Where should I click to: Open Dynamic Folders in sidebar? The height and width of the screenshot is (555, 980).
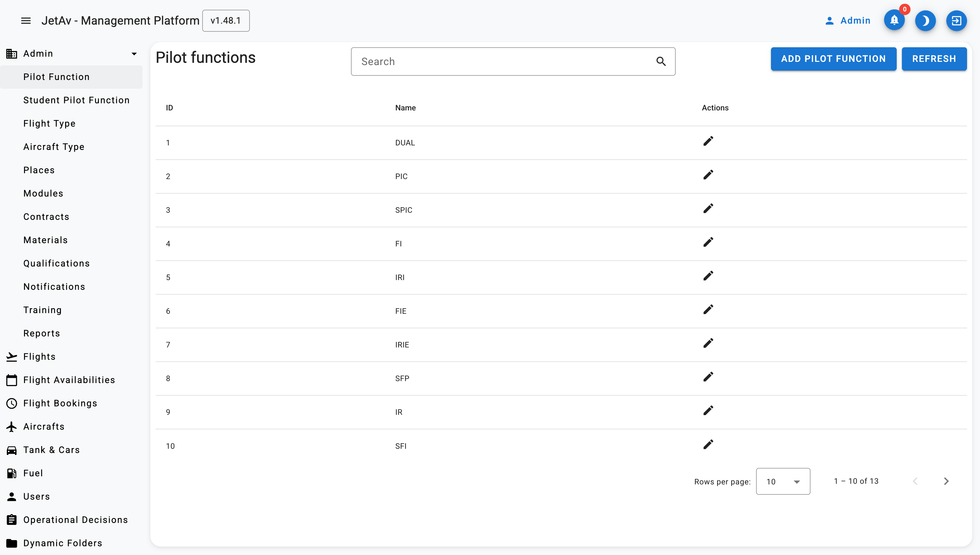click(63, 543)
